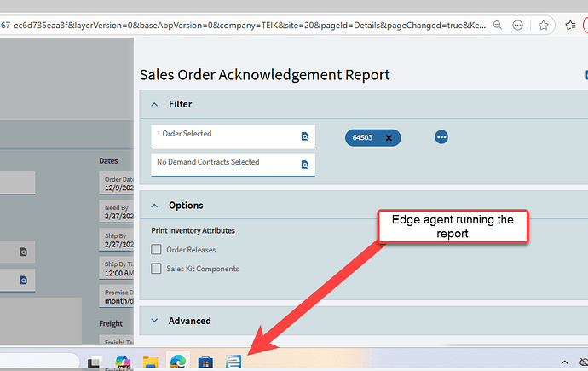
Task: Open Microsoft Store from the taskbar
Action: 205,362
